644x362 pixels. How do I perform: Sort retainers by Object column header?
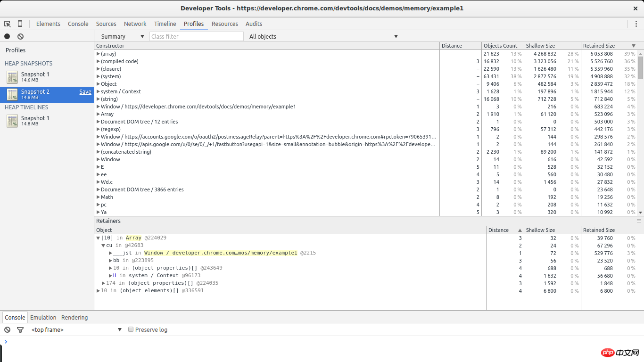tap(290, 230)
